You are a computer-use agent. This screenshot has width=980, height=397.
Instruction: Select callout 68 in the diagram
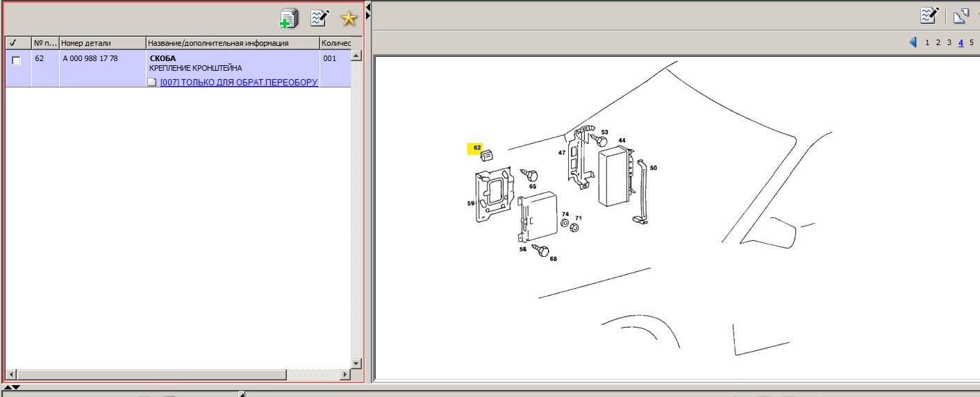(553, 259)
